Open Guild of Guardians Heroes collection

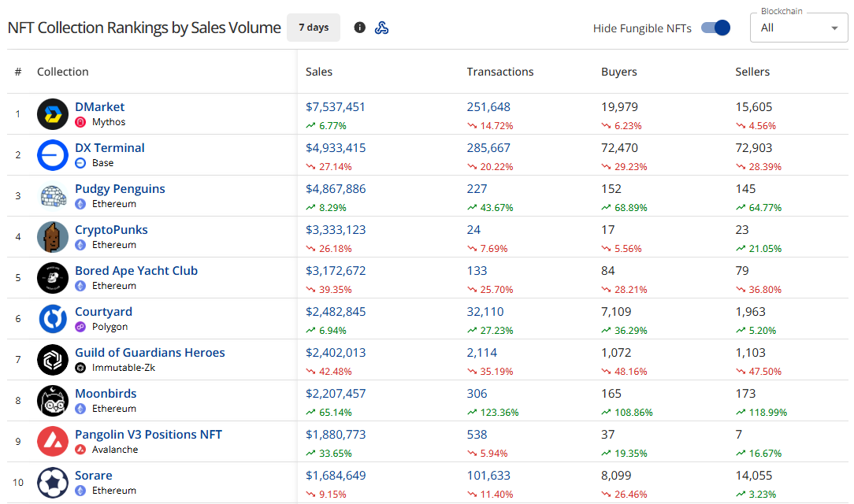click(x=150, y=353)
